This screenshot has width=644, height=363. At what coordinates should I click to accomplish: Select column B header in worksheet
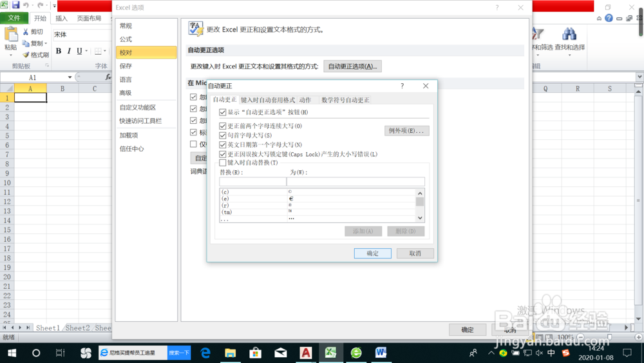[62, 88]
